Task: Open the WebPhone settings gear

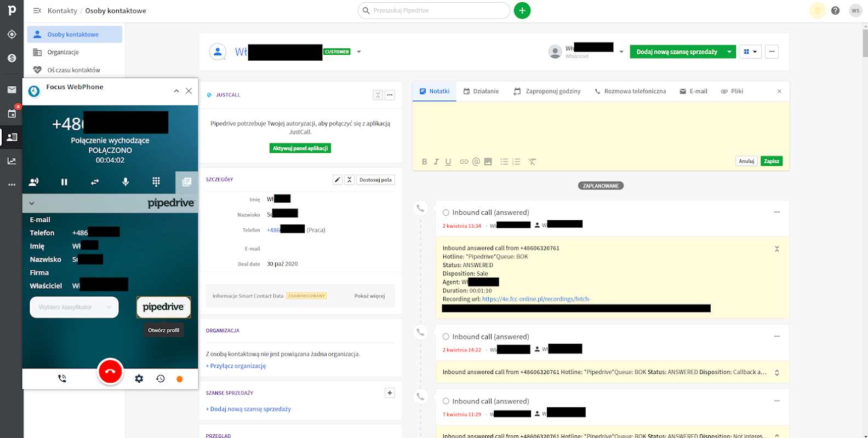Action: (139, 379)
